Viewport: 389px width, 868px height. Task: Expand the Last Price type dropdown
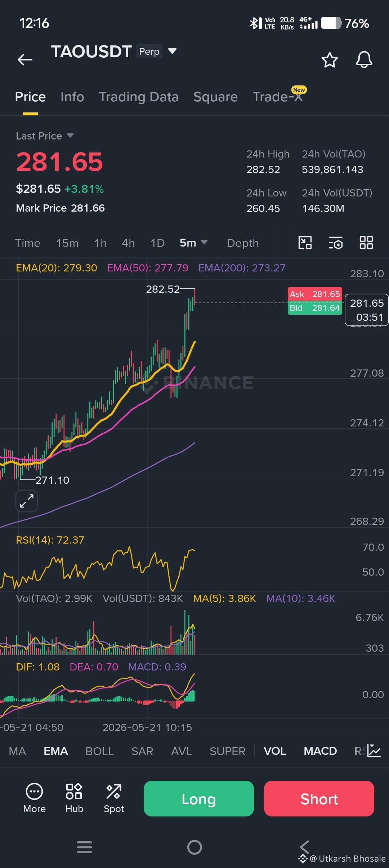pyautogui.click(x=70, y=136)
